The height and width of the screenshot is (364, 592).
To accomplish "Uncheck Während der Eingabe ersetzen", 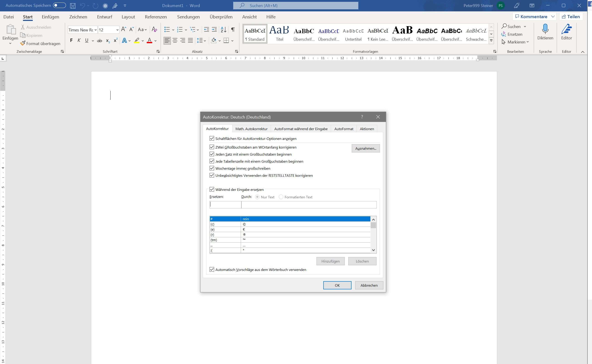I will pos(212,190).
